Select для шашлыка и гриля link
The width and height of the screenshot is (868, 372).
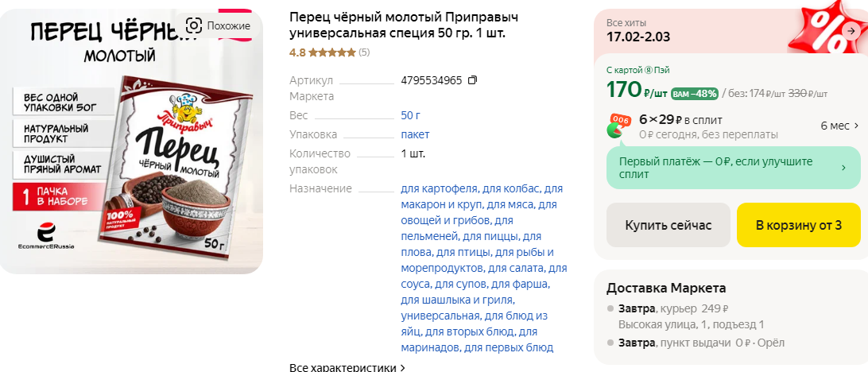(458, 300)
